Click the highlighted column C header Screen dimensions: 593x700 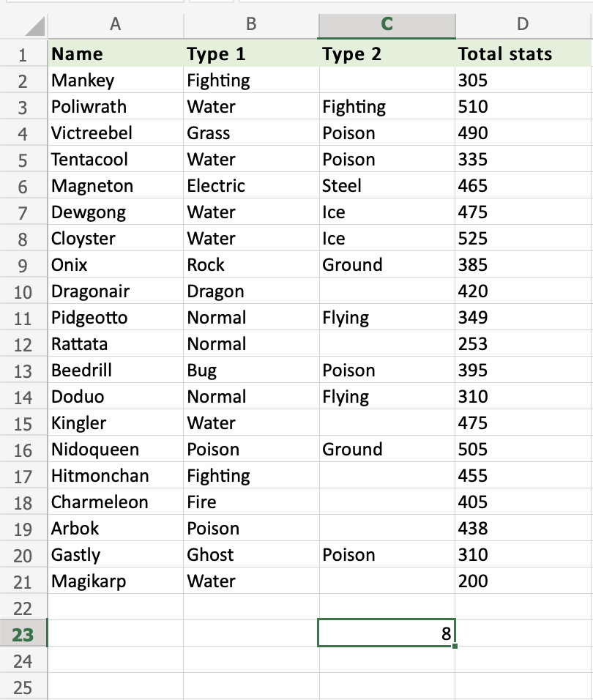point(387,24)
